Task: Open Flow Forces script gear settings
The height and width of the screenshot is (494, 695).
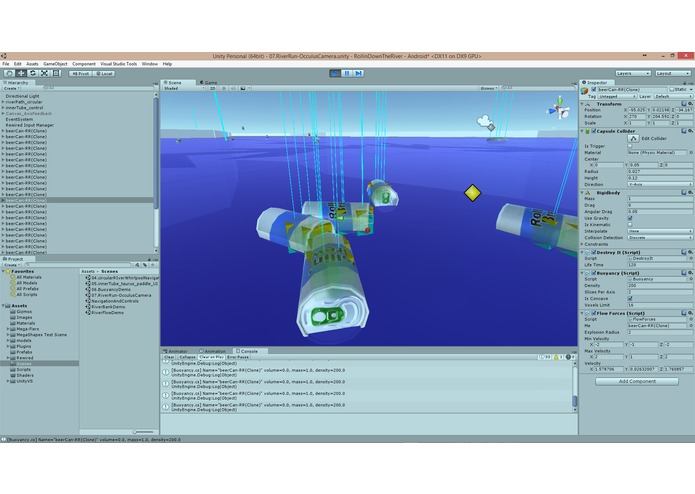Action: pyautogui.click(x=690, y=313)
